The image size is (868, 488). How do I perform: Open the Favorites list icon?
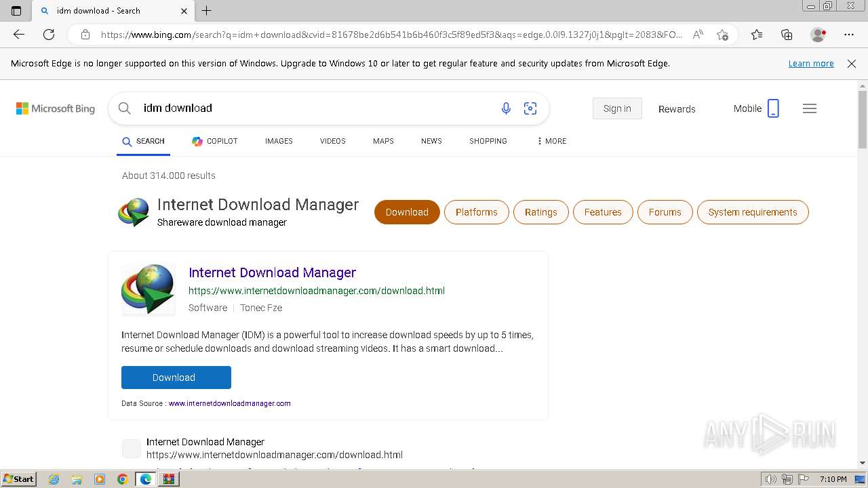[757, 35]
